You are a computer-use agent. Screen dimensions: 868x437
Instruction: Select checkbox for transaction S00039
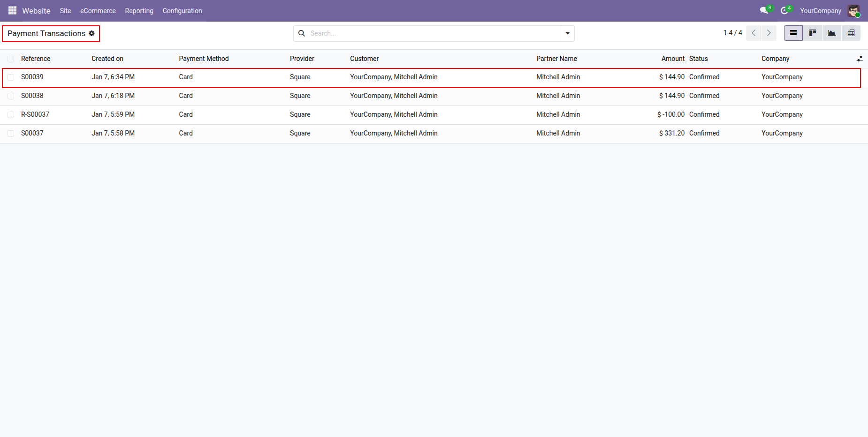11,77
